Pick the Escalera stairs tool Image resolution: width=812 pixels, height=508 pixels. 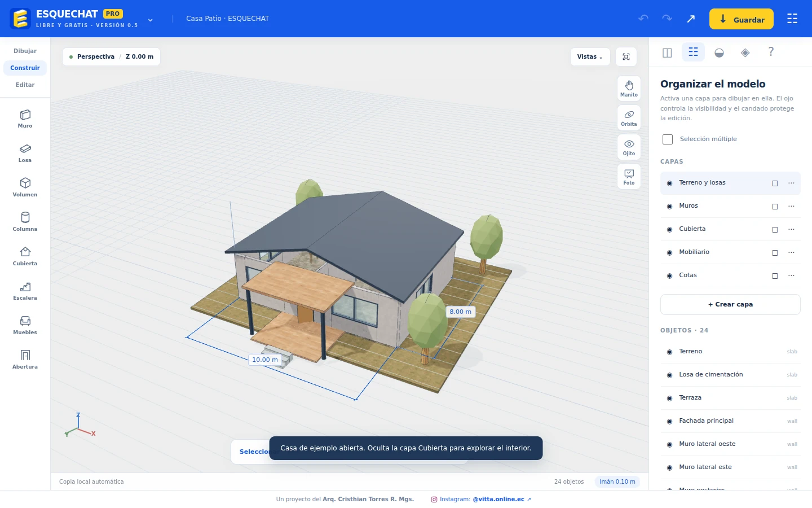[x=25, y=291]
